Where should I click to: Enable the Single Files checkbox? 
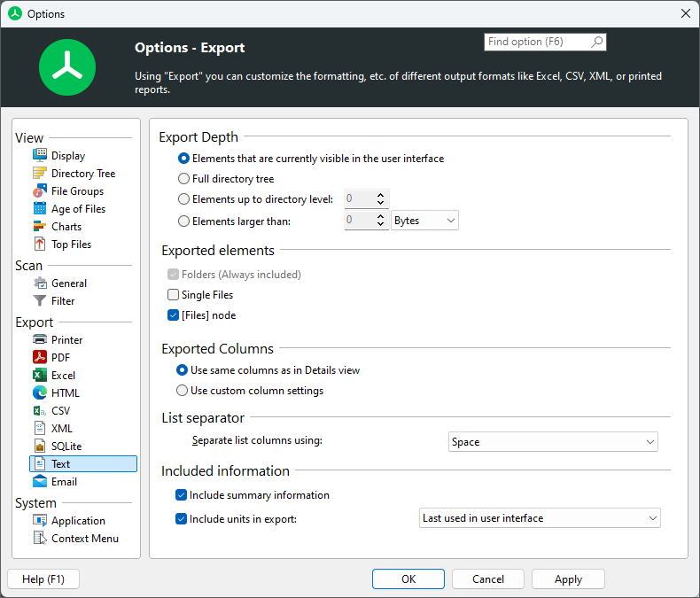[174, 295]
